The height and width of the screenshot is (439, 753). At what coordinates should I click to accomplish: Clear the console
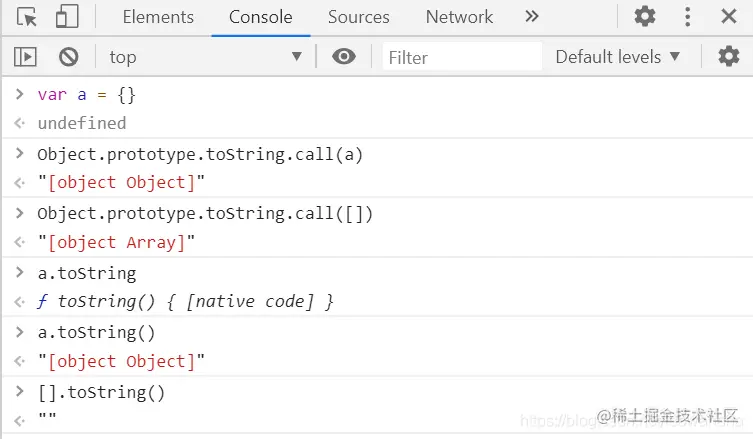coord(69,57)
